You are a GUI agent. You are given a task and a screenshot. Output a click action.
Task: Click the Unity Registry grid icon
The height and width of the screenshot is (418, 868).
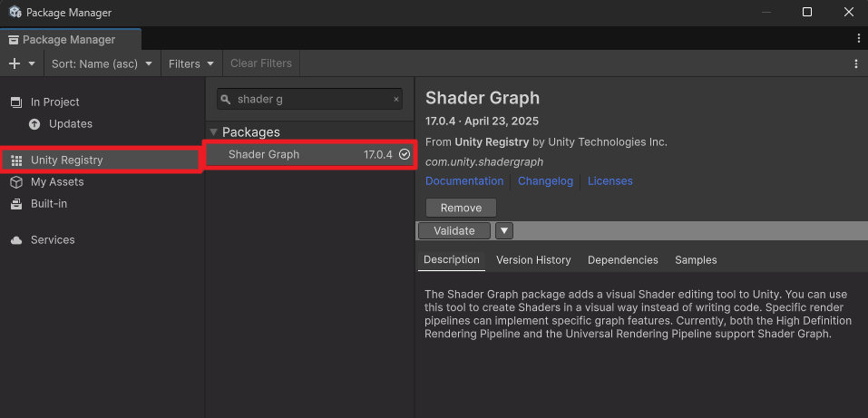pos(16,160)
